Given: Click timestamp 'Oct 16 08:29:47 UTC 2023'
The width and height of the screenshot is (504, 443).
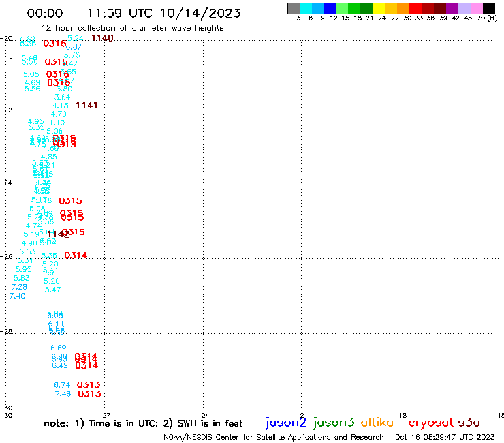Looking at the screenshot, I should click(x=445, y=437).
